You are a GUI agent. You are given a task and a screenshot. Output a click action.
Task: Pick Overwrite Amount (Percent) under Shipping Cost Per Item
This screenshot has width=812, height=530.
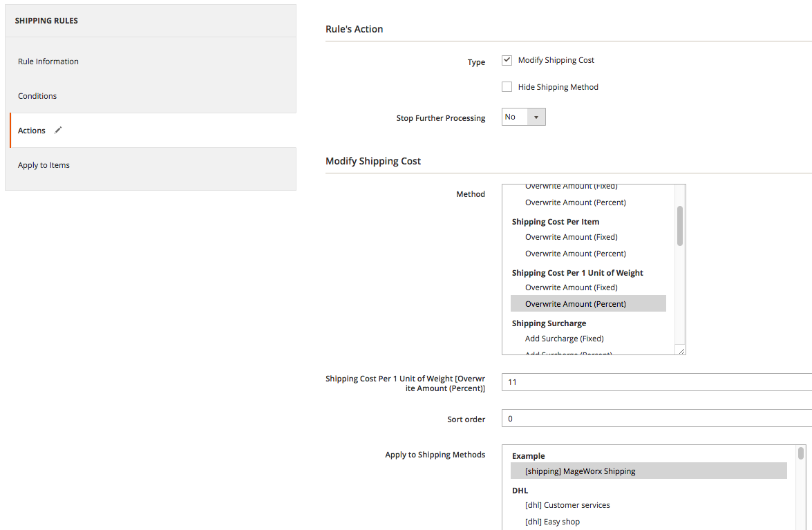pos(576,254)
